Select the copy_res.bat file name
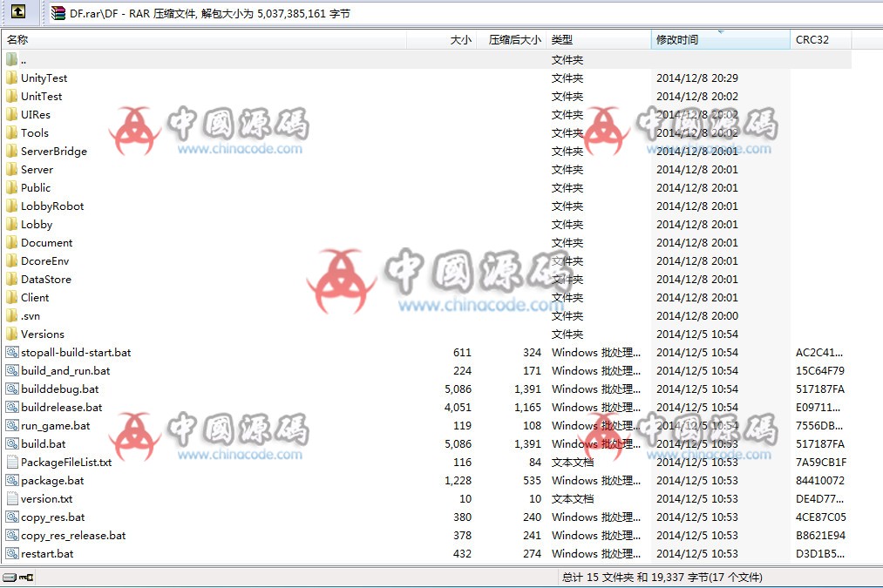Screen dimensions: 883x588 [x=53, y=517]
